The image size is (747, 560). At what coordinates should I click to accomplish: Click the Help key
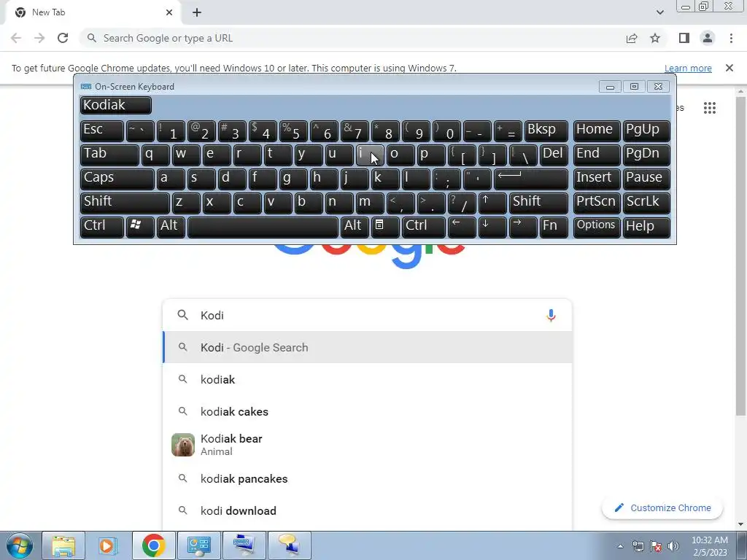point(646,227)
